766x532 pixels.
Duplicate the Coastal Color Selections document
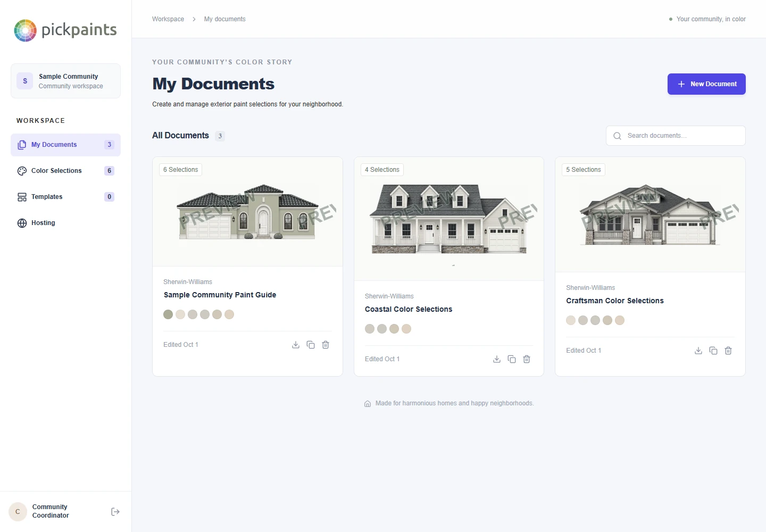pos(512,359)
